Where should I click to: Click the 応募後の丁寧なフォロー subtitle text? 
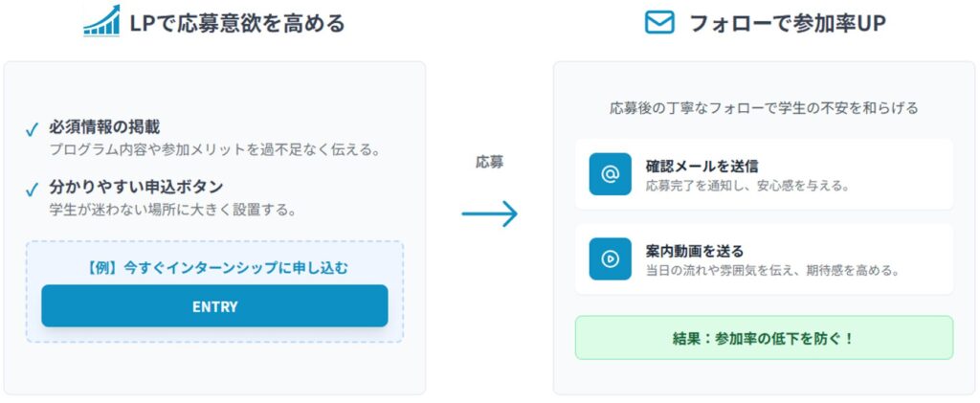coord(764,108)
